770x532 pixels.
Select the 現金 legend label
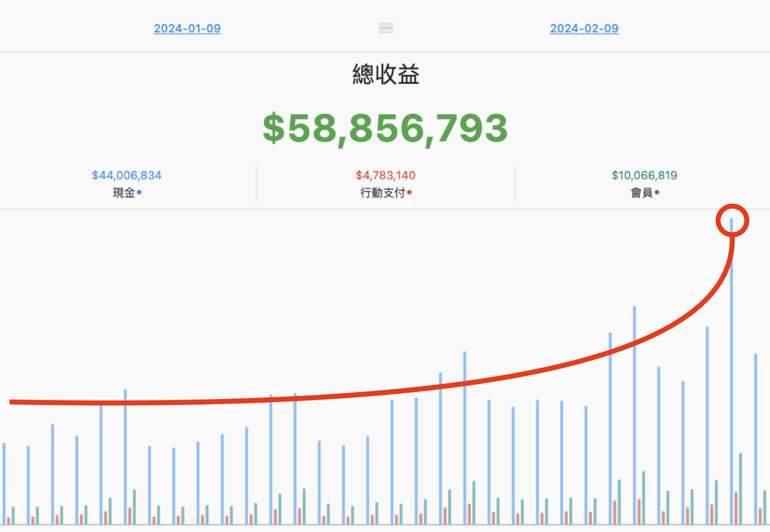pos(124,192)
